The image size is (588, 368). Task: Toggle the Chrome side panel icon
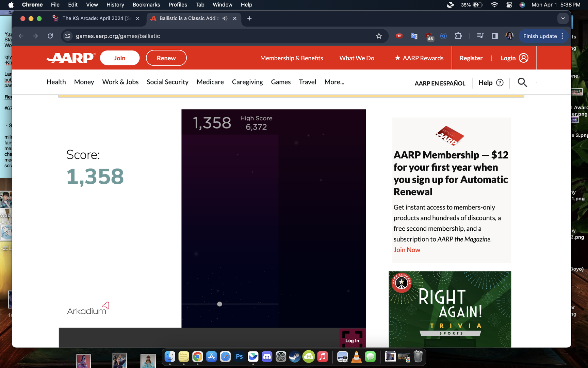pos(495,36)
